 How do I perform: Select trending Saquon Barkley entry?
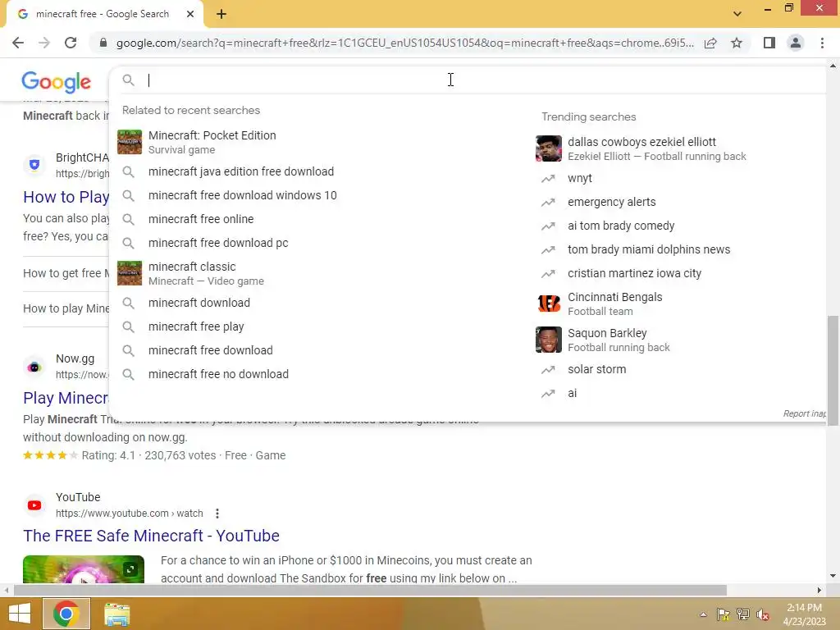point(678,340)
